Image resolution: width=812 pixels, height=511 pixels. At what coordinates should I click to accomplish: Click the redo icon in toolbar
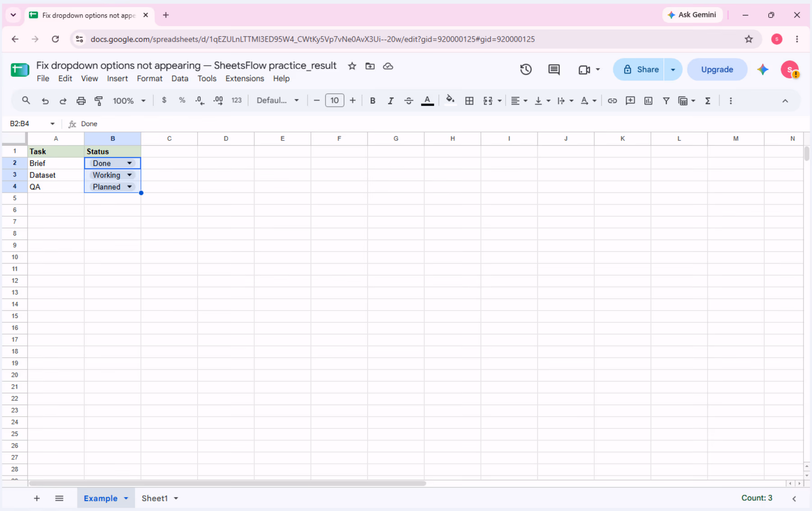[63, 101]
